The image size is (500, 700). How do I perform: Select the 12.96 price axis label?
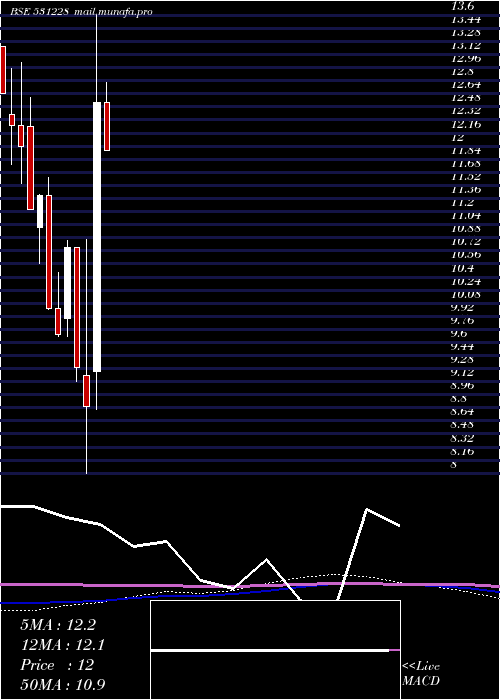(465, 58)
